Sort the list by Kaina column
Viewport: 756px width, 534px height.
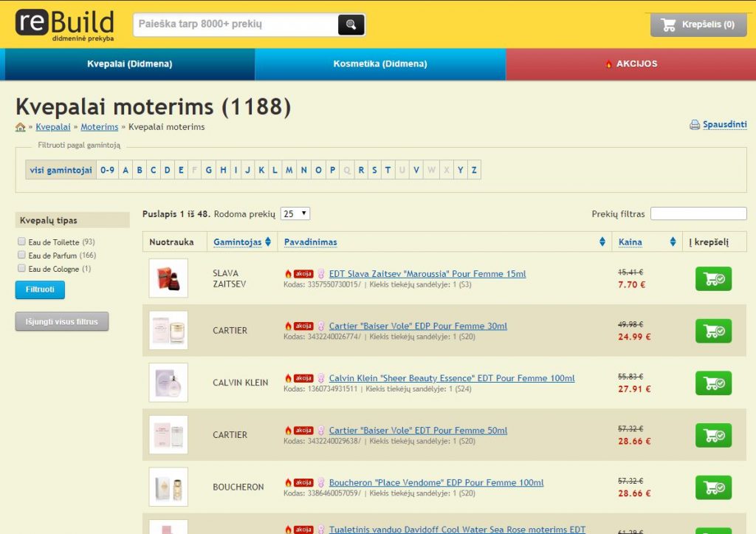(673, 242)
